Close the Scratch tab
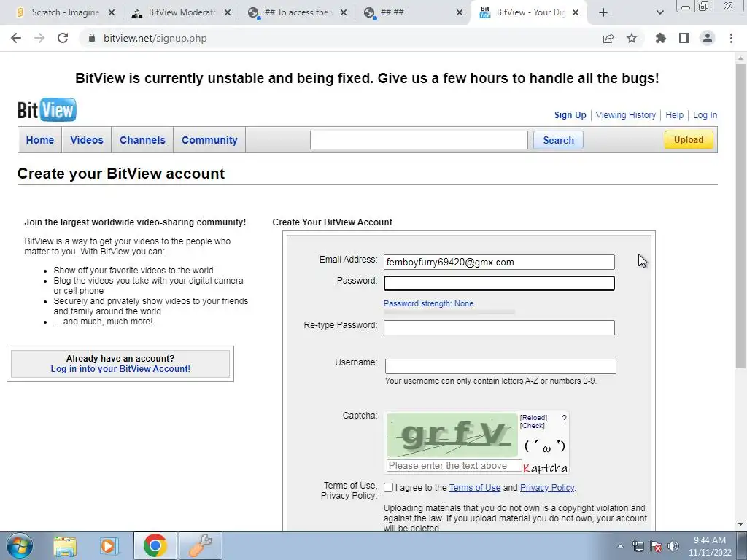Screen dimensions: 747x560 pyautogui.click(x=112, y=12)
